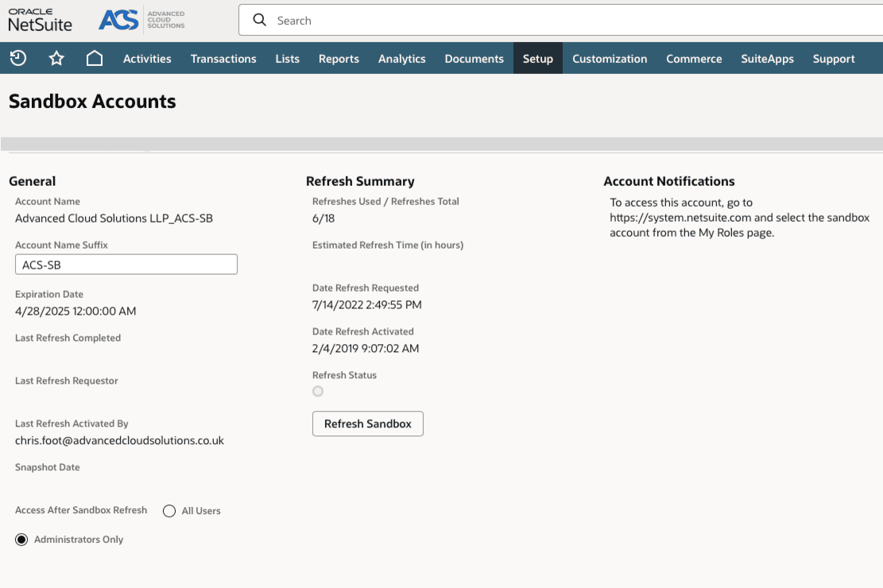
Task: Click the Access After Sandbox Refresh label
Action: (x=81, y=509)
